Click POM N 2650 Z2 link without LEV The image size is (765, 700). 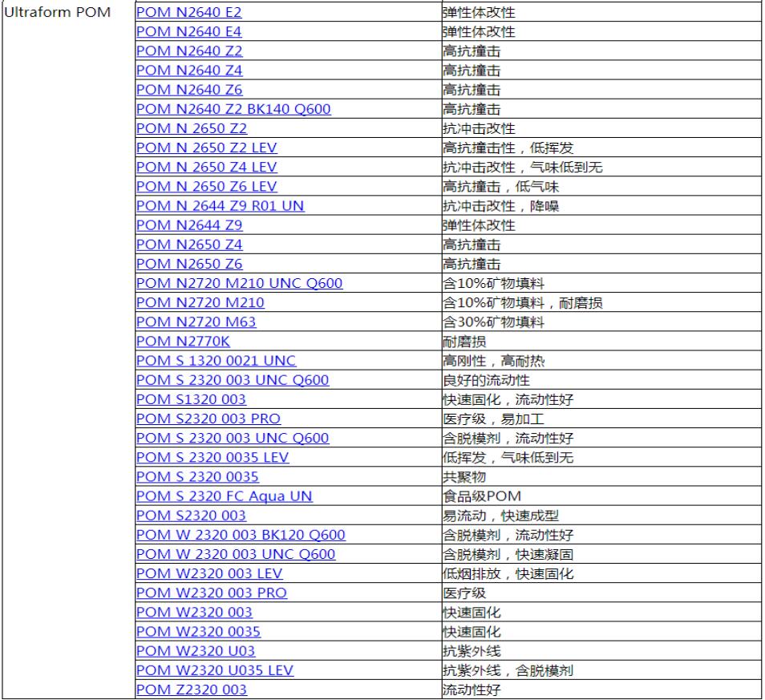click(x=192, y=128)
